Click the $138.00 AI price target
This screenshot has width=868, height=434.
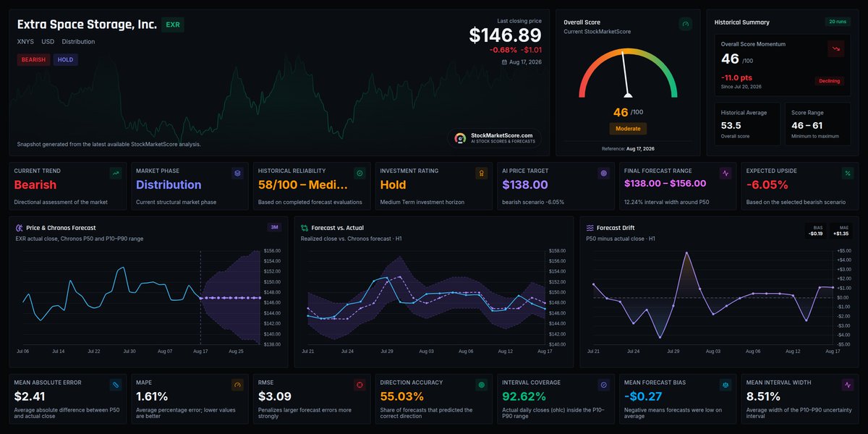point(525,185)
